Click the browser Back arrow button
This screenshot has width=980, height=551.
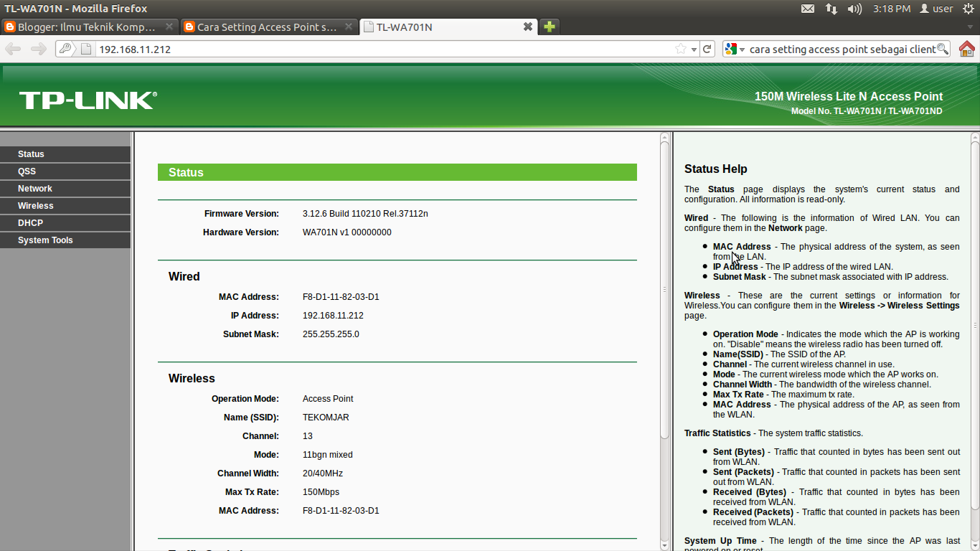click(x=14, y=49)
